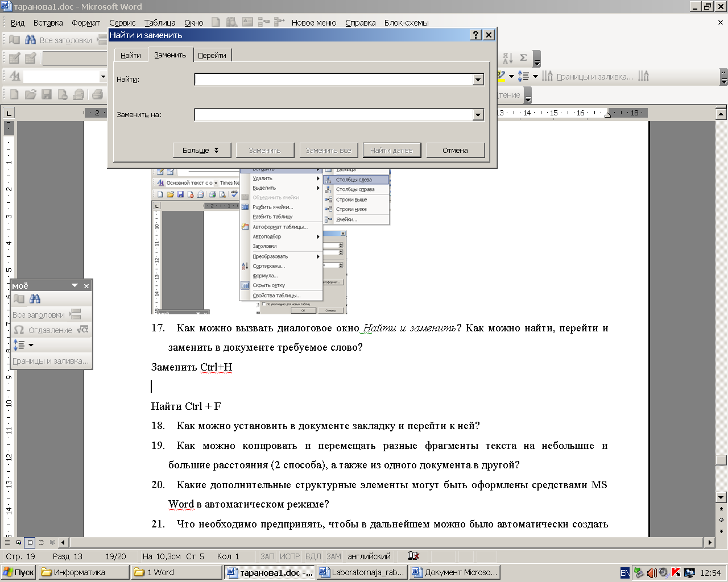
Task: Open style box dropdown arrow next to AA icon
Action: pyautogui.click(x=103, y=76)
